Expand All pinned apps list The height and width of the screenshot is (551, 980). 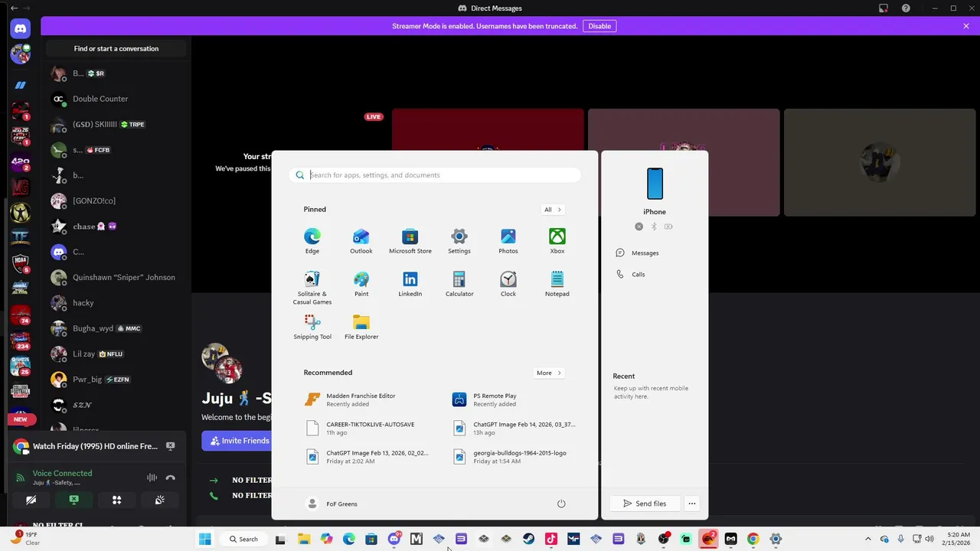553,210
